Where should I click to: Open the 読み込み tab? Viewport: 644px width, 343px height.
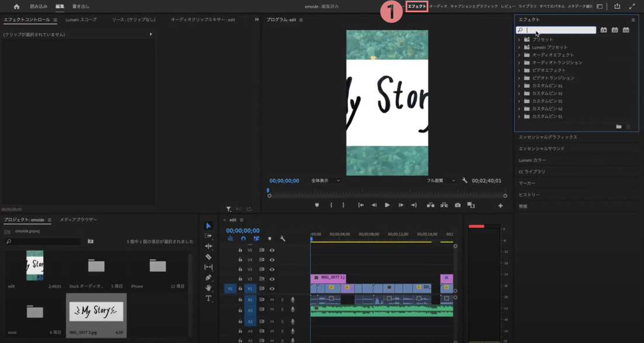tap(39, 6)
